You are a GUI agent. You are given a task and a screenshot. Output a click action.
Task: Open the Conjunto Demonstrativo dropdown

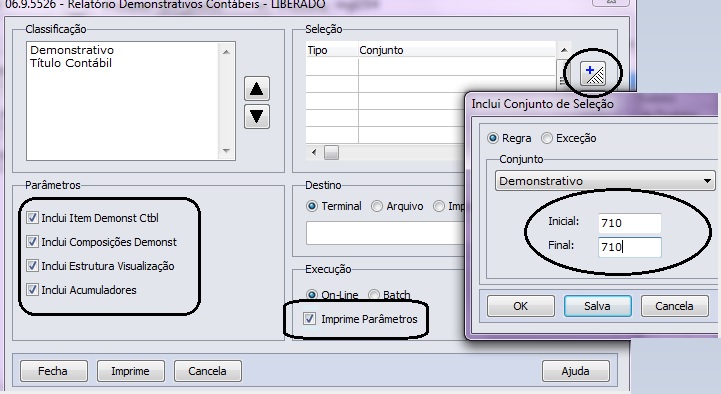[x=605, y=181]
